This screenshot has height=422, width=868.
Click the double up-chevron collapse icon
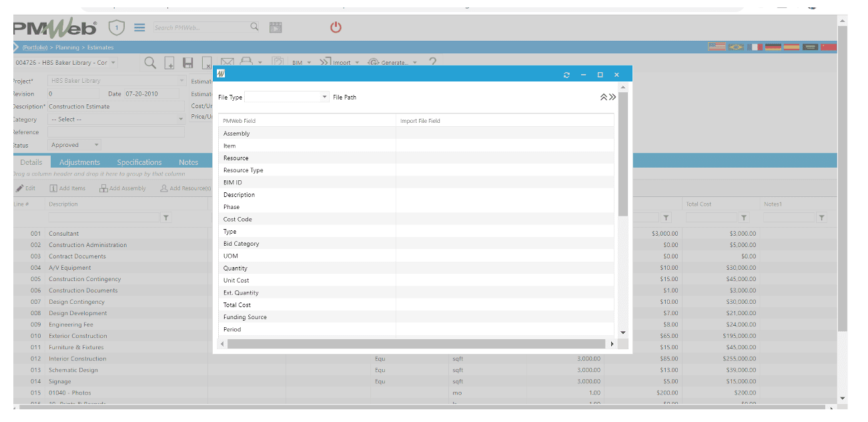(604, 97)
